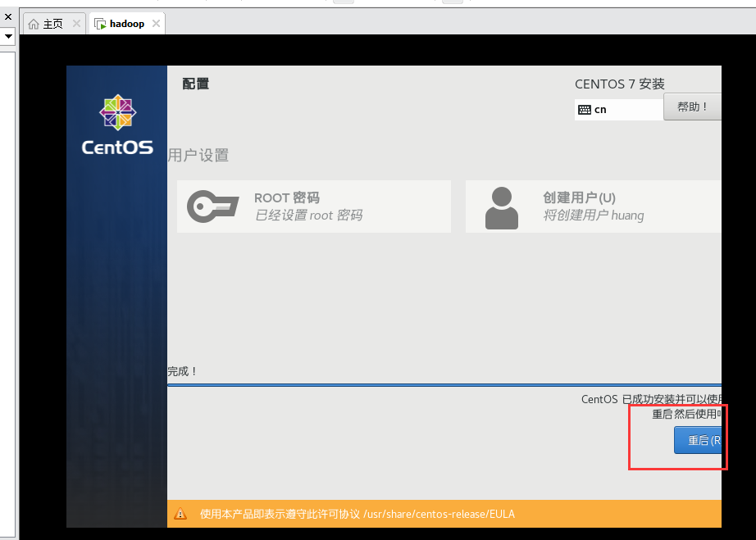Click the completed installation progress bar
The image size is (756, 540).
coord(444,385)
